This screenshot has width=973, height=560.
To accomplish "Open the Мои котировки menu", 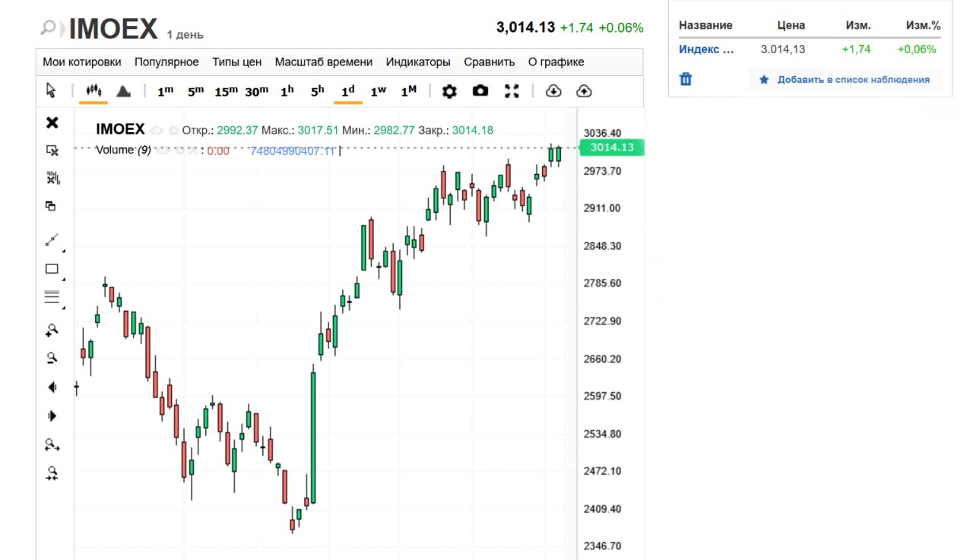I will coord(82,62).
